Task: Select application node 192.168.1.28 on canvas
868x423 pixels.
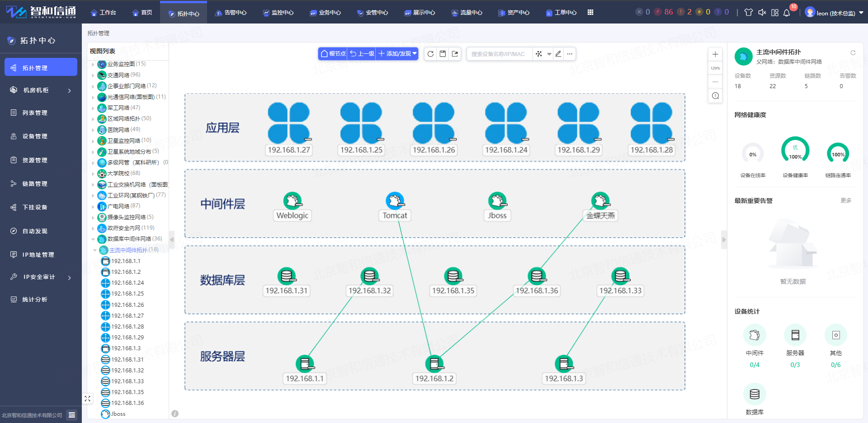Action: 652,129
